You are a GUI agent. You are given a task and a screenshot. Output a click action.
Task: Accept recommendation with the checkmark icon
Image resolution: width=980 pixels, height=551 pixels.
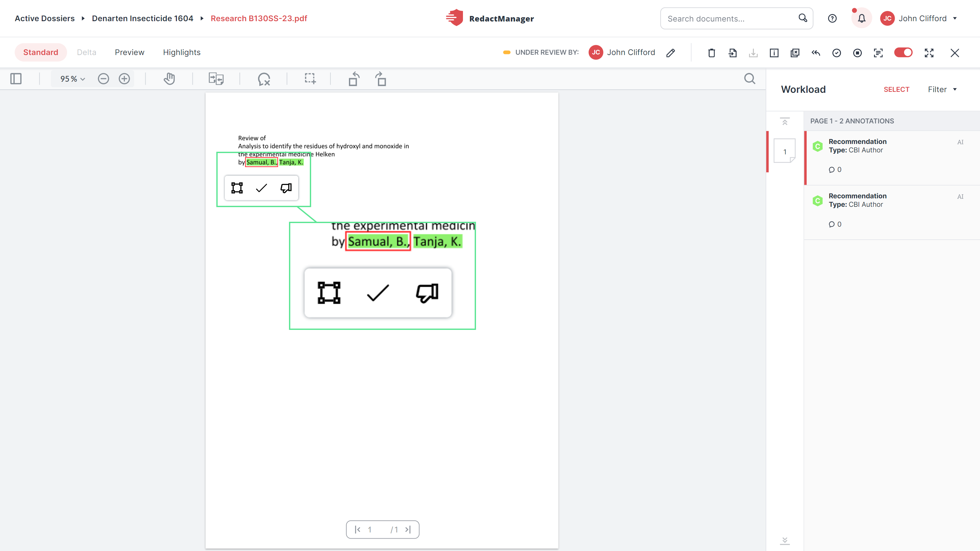(x=261, y=188)
